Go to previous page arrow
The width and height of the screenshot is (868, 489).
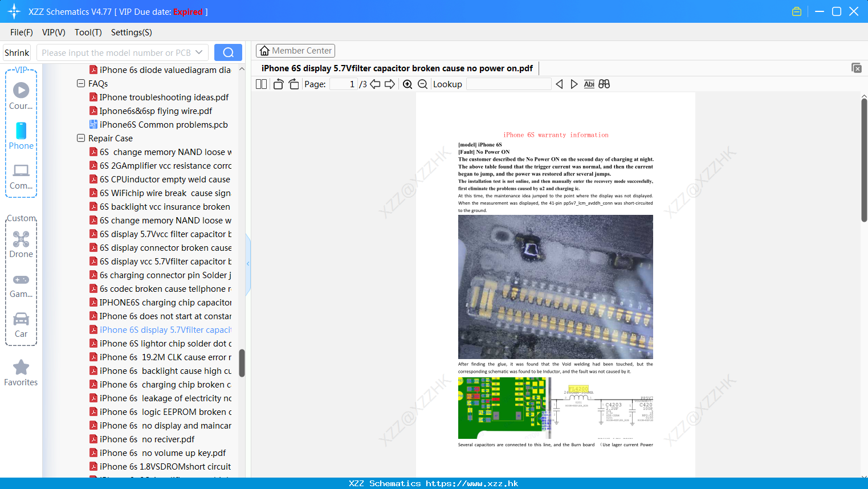click(x=375, y=84)
